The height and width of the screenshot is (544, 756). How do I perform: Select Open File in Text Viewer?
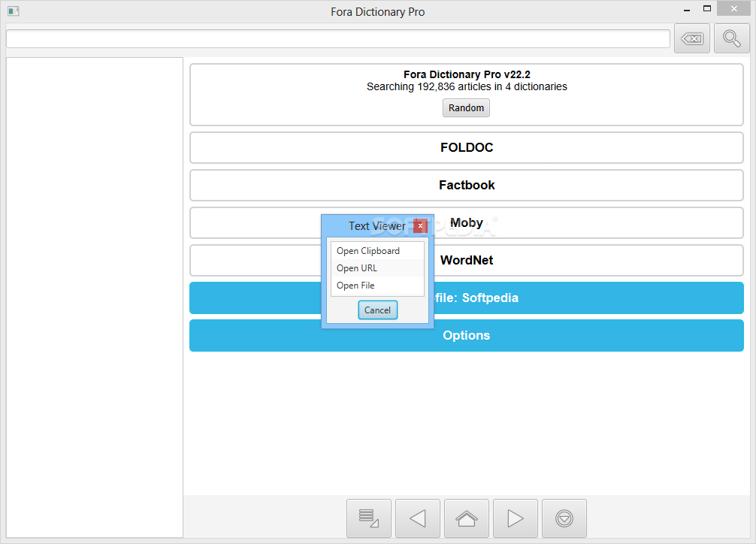pyautogui.click(x=377, y=286)
